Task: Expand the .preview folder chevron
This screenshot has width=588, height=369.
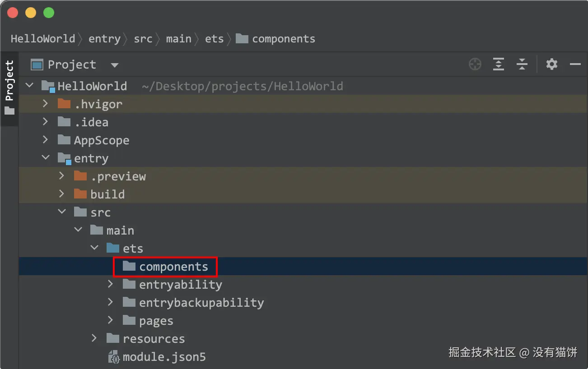Action: tap(62, 176)
